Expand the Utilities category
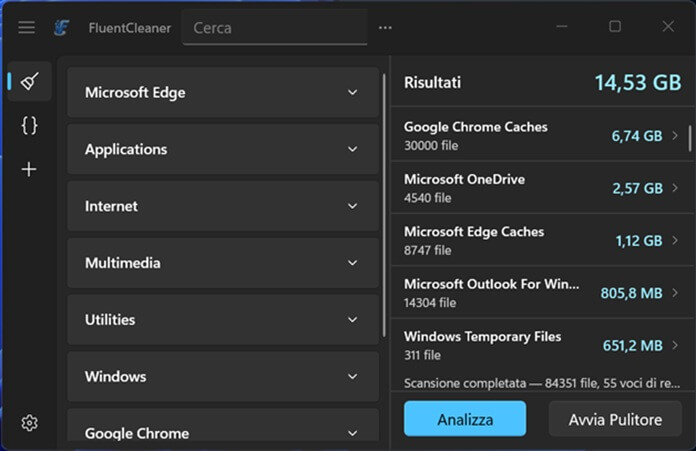Screen dimensions: 696x451 pos(223,320)
